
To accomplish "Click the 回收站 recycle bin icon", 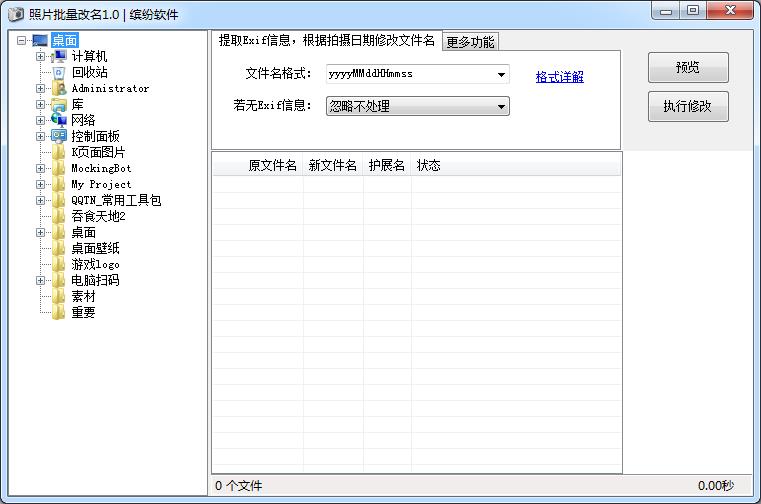I will [x=59, y=73].
